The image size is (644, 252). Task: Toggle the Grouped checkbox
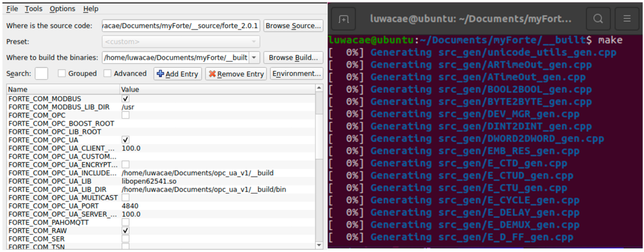pyautogui.click(x=62, y=74)
